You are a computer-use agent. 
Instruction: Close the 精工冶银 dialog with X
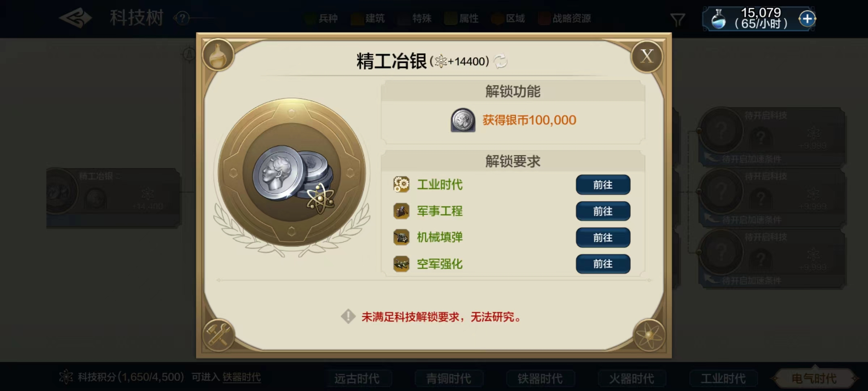point(647,56)
